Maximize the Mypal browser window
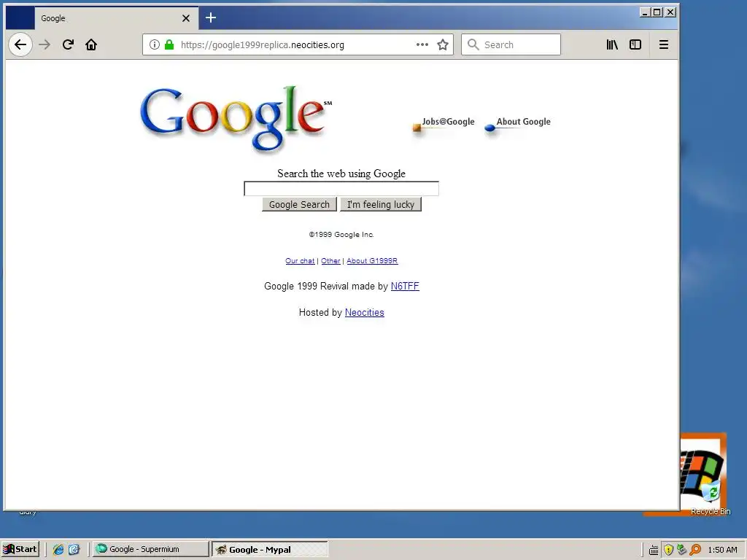The image size is (747, 560). (x=657, y=12)
